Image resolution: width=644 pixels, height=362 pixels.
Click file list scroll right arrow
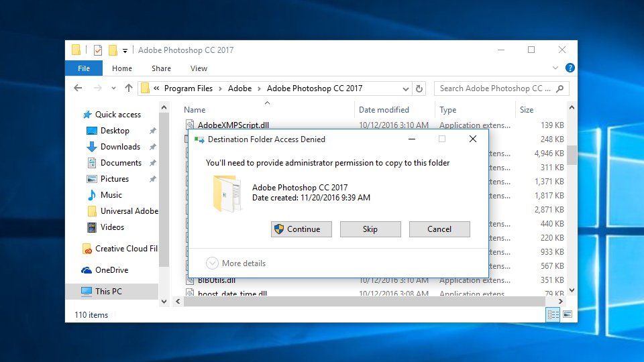pos(561,301)
